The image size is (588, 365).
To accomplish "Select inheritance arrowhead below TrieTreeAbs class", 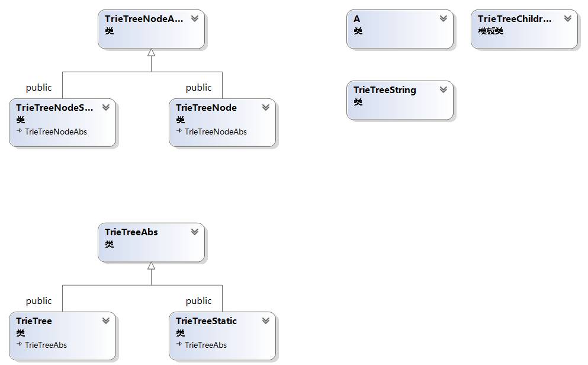I will [151, 266].
